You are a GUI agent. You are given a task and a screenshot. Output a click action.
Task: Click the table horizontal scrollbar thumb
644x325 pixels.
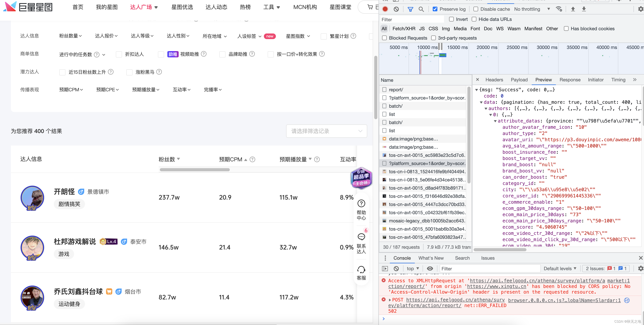195,170
